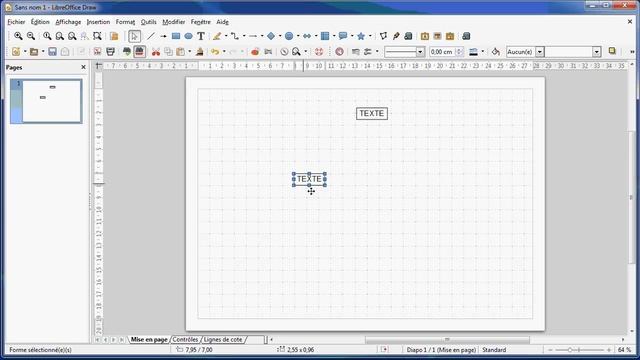Image resolution: width=640 pixels, height=360 pixels.
Task: Select the Rectangle tool
Action: point(176,36)
